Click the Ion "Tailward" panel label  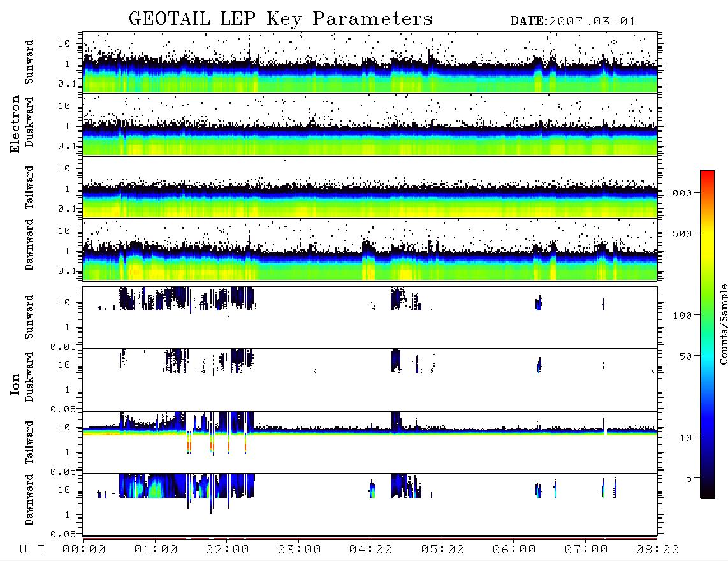pyautogui.click(x=29, y=442)
